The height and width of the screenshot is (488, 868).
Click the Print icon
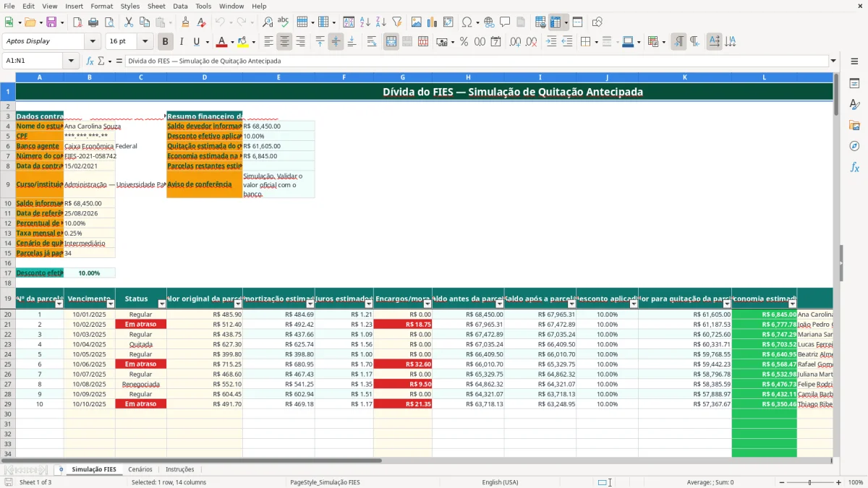(93, 22)
